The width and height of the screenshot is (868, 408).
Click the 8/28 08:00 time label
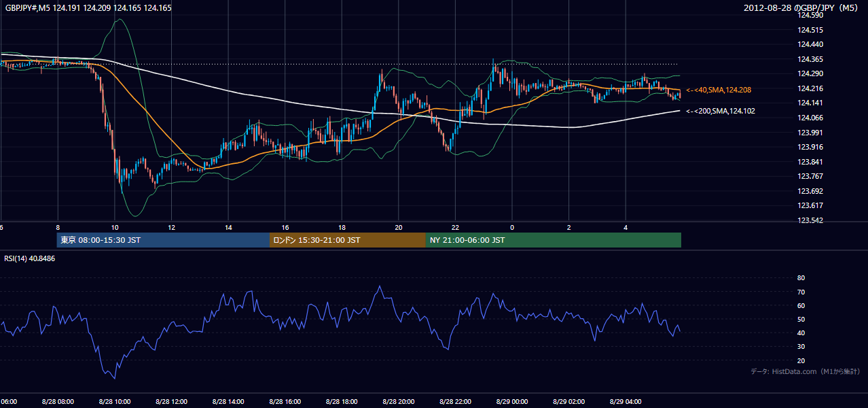(58, 402)
